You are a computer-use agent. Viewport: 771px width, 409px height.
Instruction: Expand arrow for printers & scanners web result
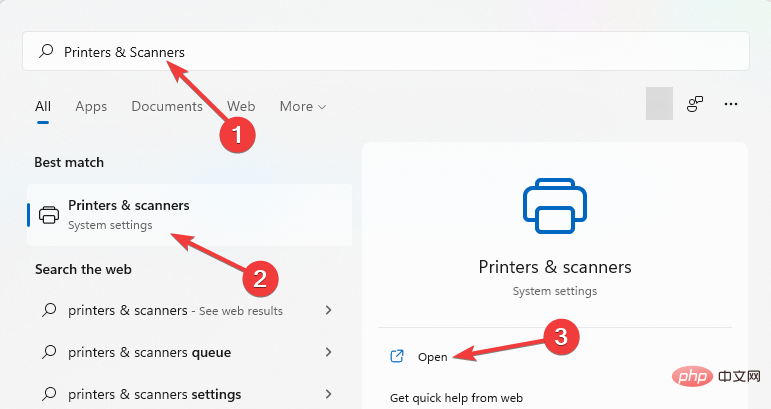point(328,310)
